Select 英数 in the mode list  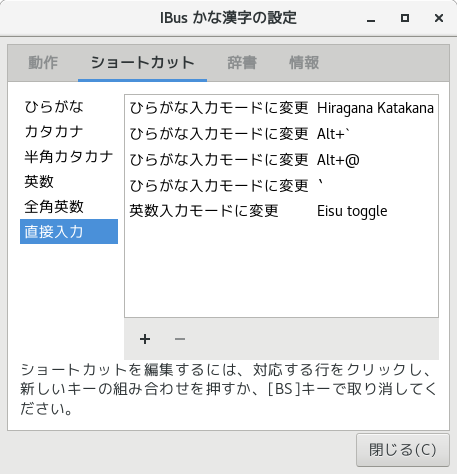tap(69, 182)
